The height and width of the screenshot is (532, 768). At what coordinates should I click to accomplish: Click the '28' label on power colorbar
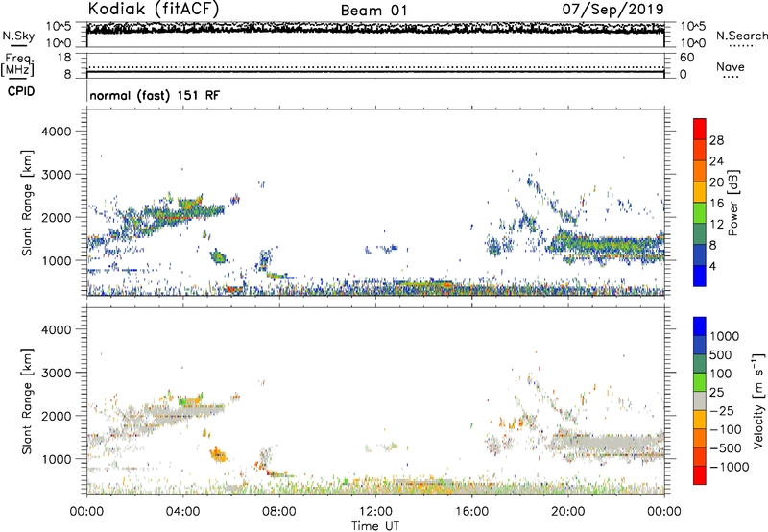(x=716, y=140)
